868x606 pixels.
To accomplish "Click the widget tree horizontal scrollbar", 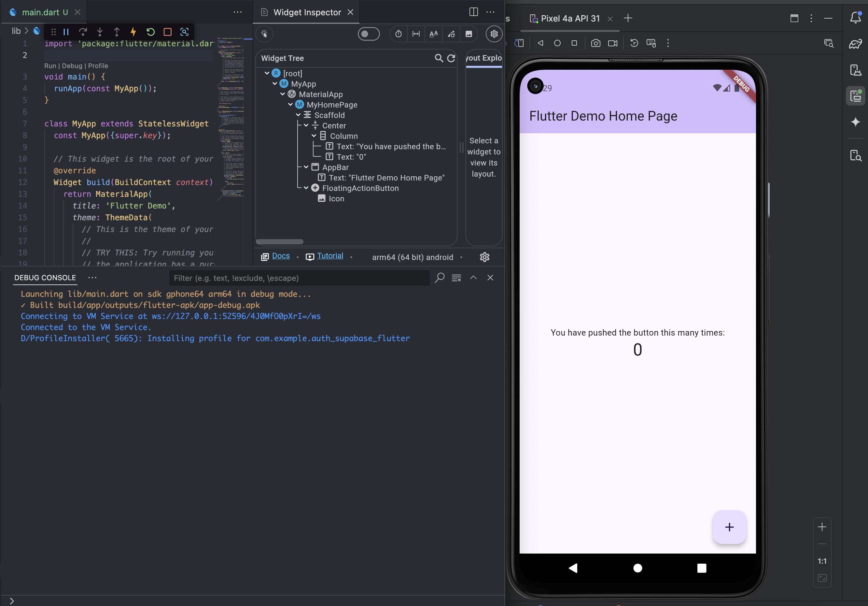I will click(x=279, y=242).
